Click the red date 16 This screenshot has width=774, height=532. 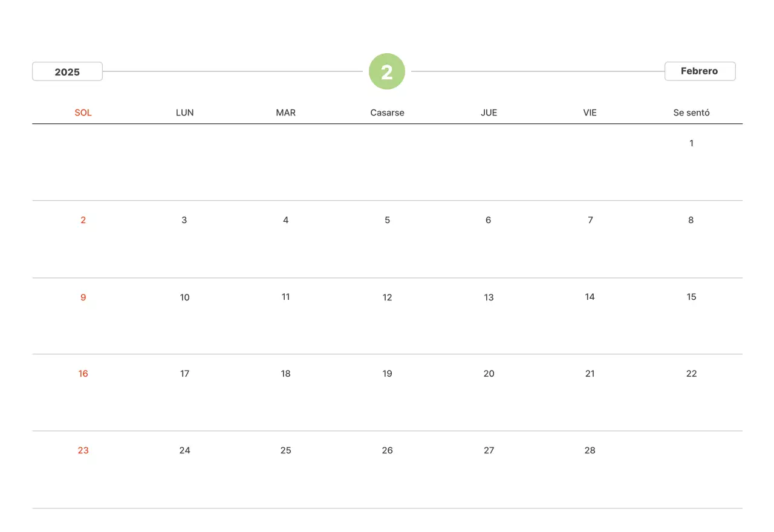coord(83,374)
